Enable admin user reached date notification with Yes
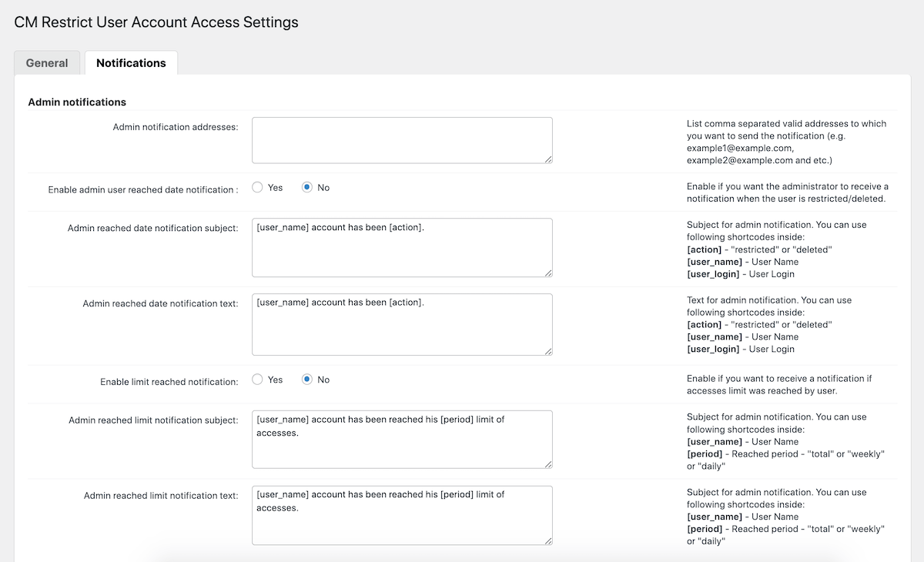The height and width of the screenshot is (562, 924). pos(258,187)
